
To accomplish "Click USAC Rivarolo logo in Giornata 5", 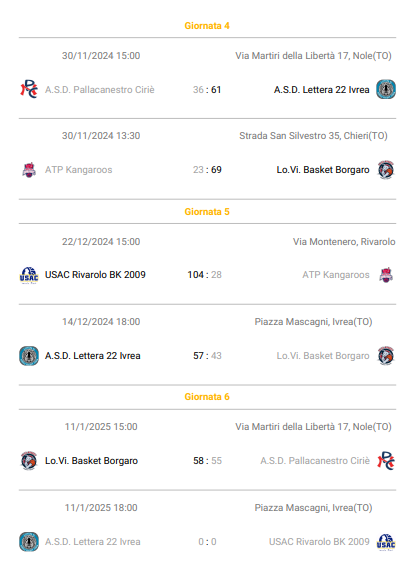I will 29,275.
